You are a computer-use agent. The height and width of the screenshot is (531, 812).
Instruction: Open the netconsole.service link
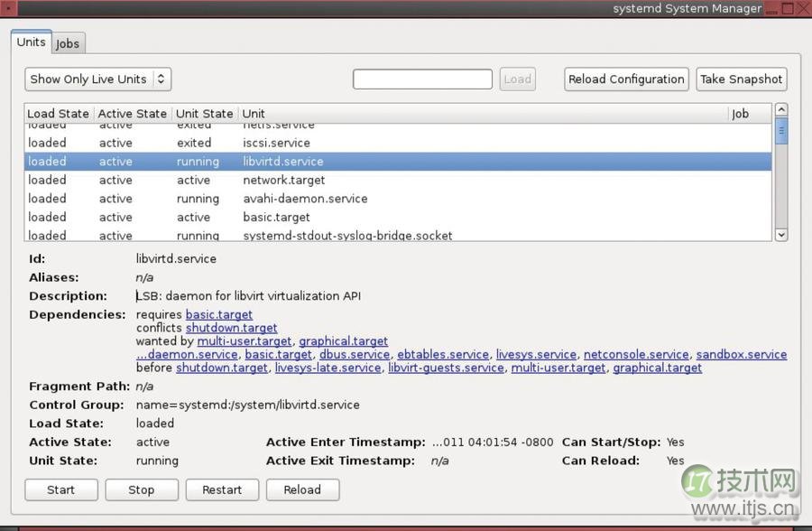[636, 354]
